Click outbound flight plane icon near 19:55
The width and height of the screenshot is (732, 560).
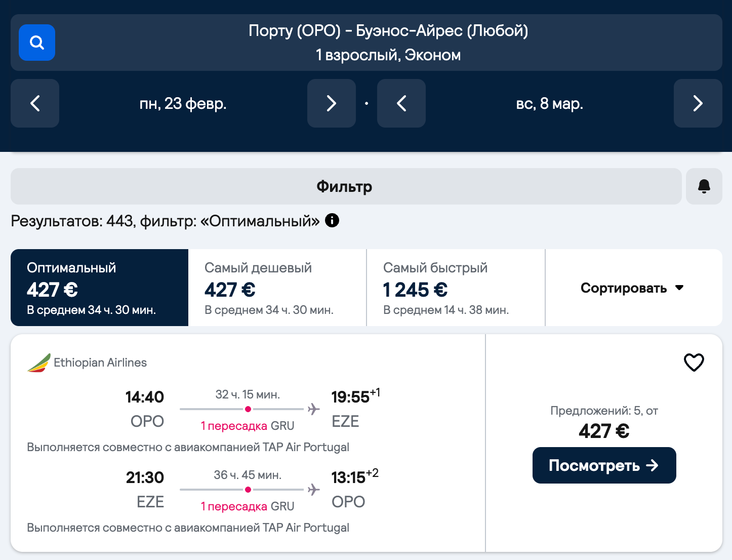coord(314,409)
